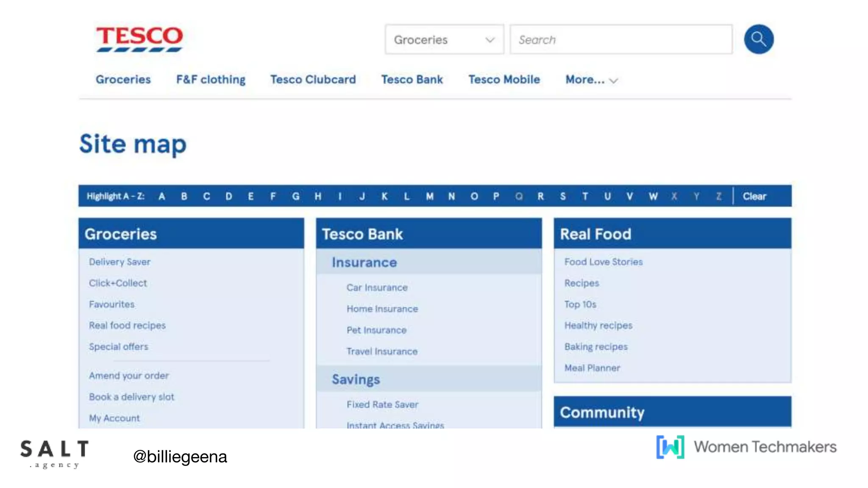The height and width of the screenshot is (488, 868).
Task: Click the blue search magnifier button
Action: (x=759, y=39)
